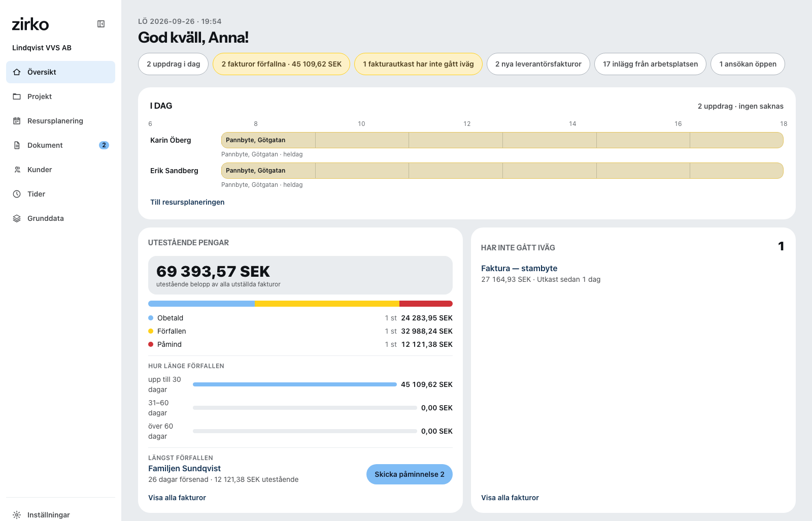The image size is (812, 521).
Task: Click the '17 inlägg från arbetsplatsen' chip
Action: (650, 64)
